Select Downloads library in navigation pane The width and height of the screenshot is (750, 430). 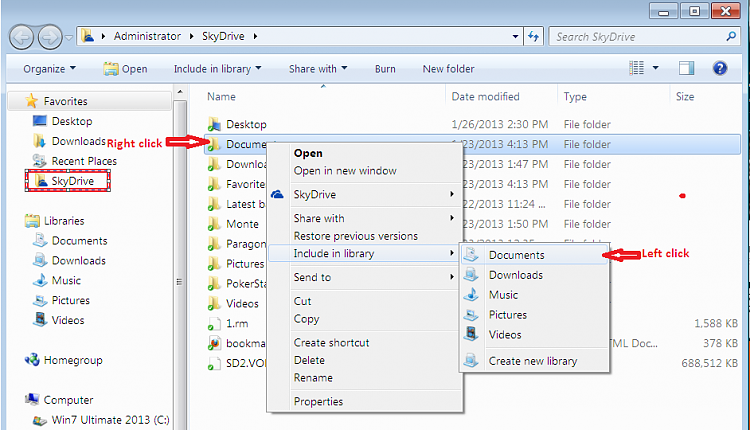point(69,261)
